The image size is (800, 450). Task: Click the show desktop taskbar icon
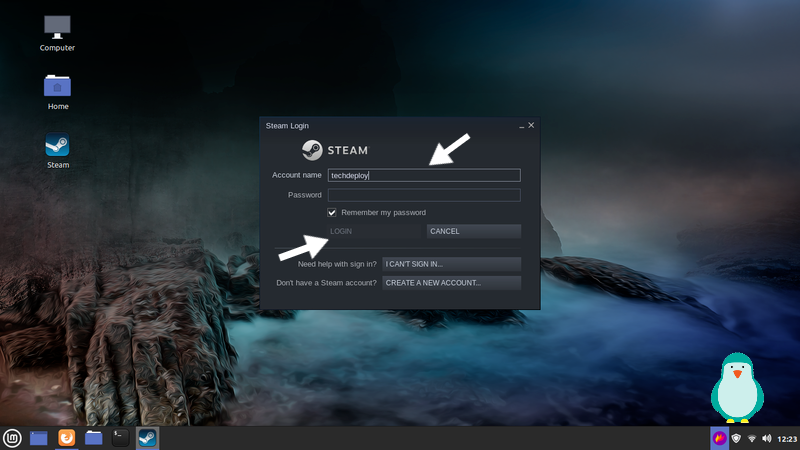coord(39,438)
